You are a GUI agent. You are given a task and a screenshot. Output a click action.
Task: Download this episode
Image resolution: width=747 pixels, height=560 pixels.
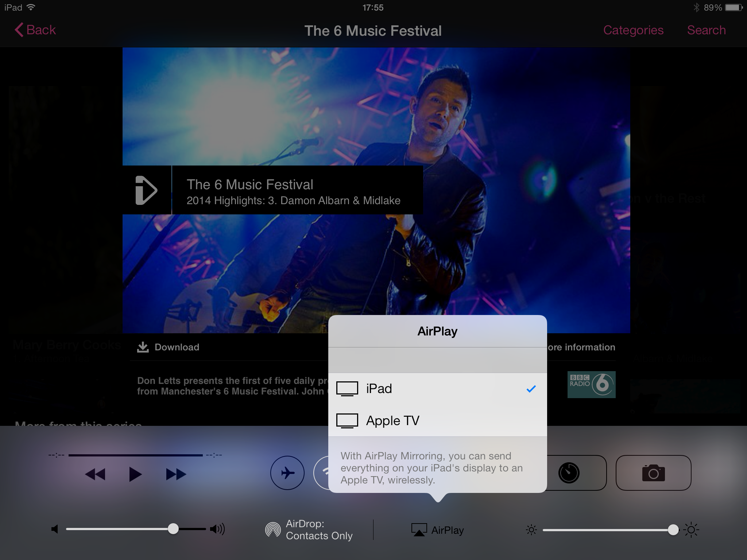[168, 347]
